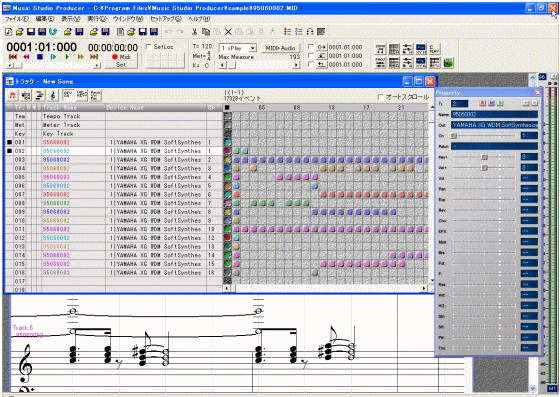Viewport: 560px width, 397px height.
Task: Click the Set button under Midi
Action: 121,65
